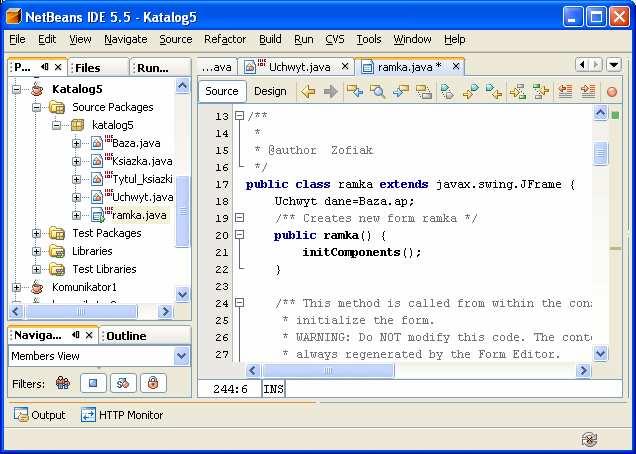The image size is (636, 454).
Task: Collapse the comment fold at line 24
Action: tap(239, 303)
